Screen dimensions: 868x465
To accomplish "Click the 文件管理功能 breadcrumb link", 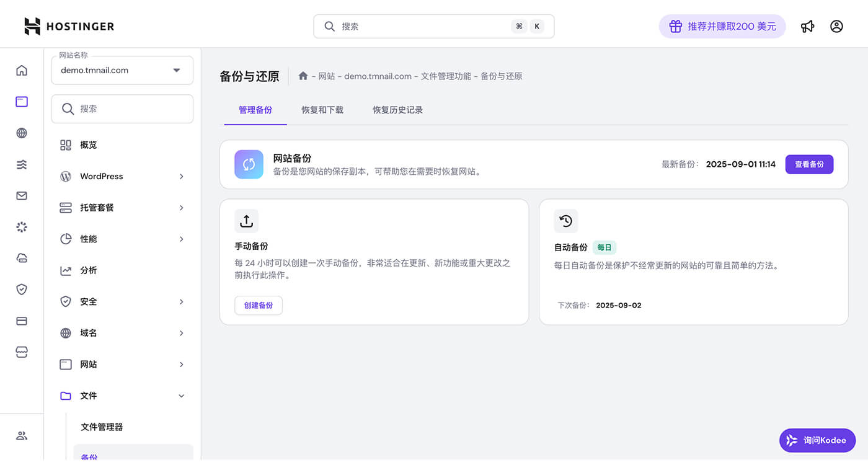I will (x=446, y=76).
